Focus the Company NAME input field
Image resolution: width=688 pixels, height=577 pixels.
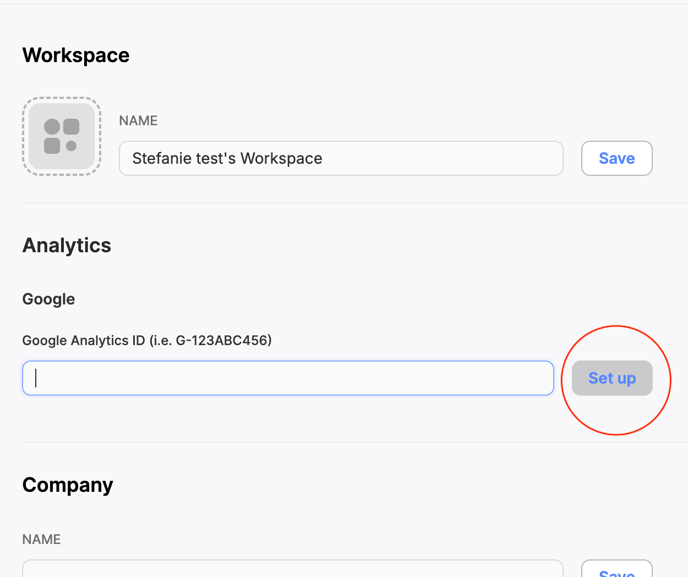[x=293, y=569]
